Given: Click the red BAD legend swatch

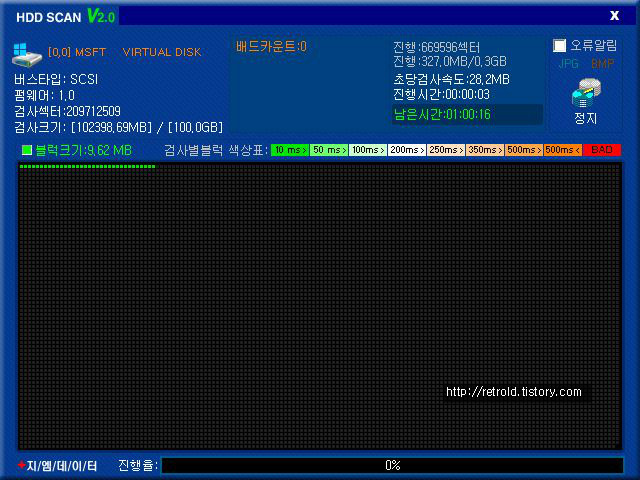Looking at the screenshot, I should pos(602,150).
